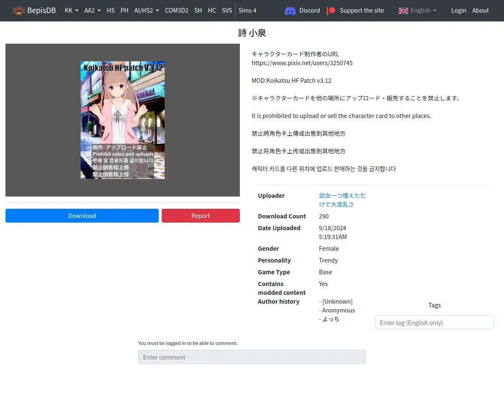The width and height of the screenshot is (504, 420).
Task: Click the Personality value Trendy
Action: 328,260
